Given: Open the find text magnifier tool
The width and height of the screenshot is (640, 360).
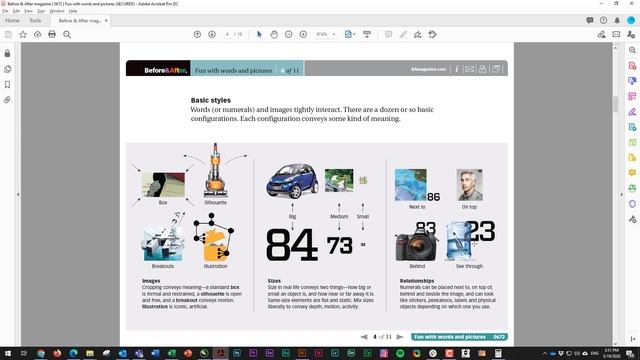Looking at the screenshot, I should point(67,35).
